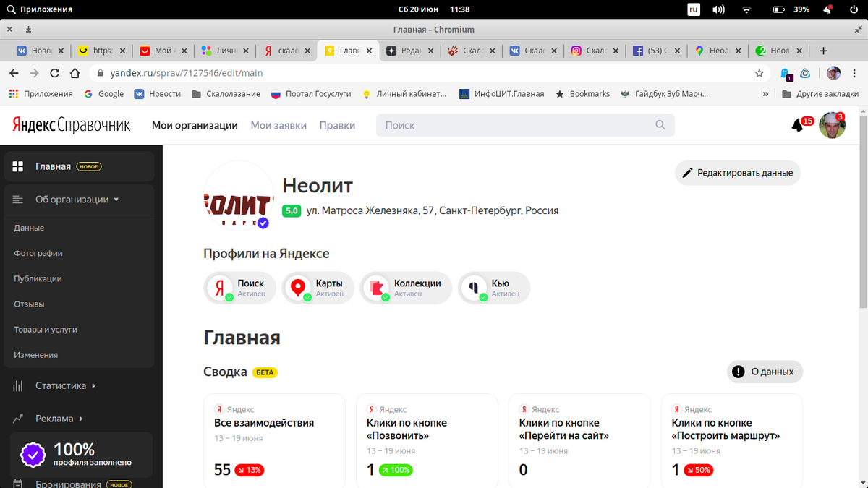Click the volume icon in system bar
Screen dimensions: 868x488
tap(718, 9)
